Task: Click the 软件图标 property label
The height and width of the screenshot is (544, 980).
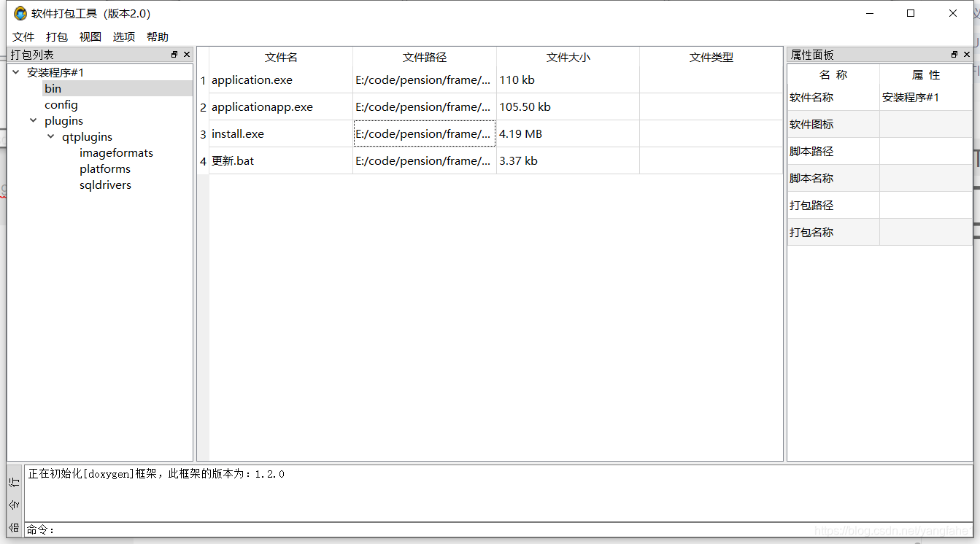Action: (x=833, y=125)
